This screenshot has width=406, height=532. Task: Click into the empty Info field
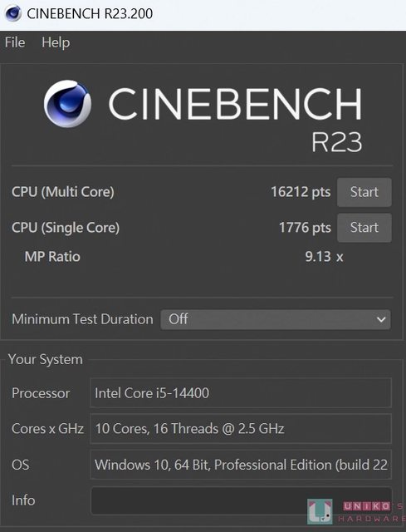pos(241,500)
